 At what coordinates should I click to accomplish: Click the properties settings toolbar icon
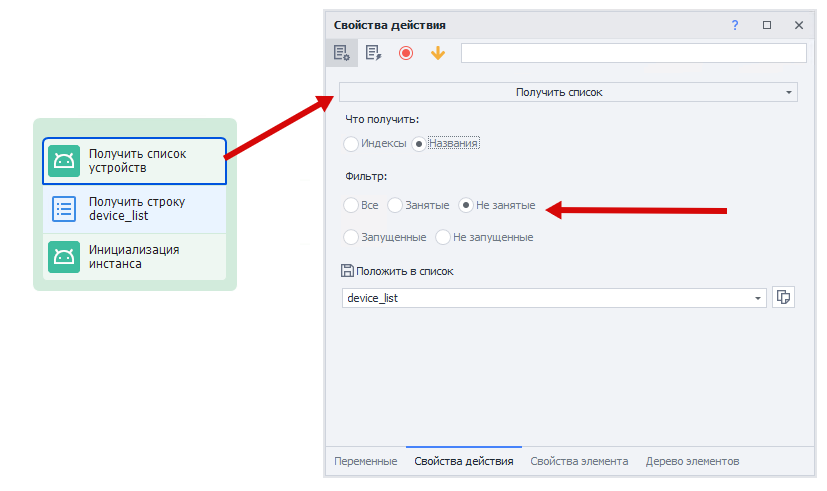(x=341, y=53)
